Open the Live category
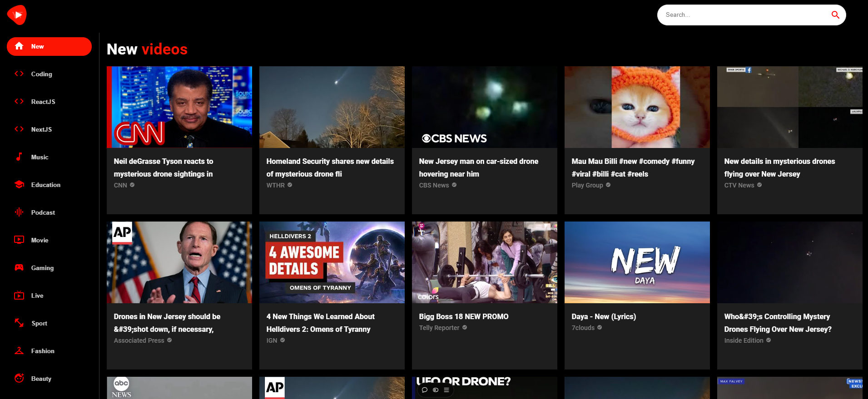This screenshot has height=399, width=868. point(49,296)
